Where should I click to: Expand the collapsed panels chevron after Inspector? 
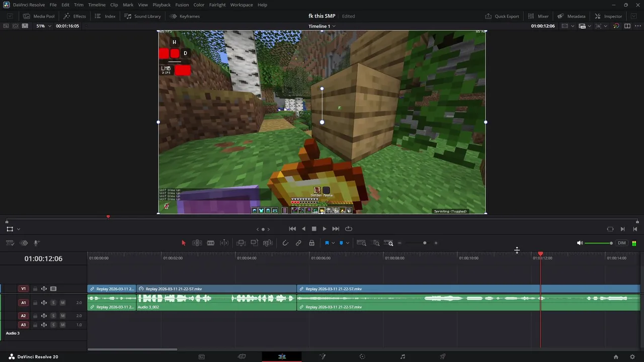(634, 16)
